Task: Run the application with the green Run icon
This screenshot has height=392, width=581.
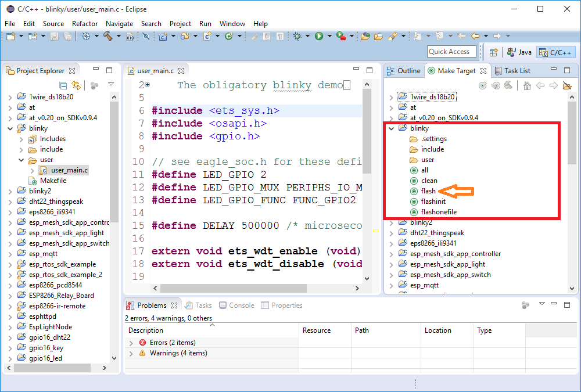Action: click(318, 36)
